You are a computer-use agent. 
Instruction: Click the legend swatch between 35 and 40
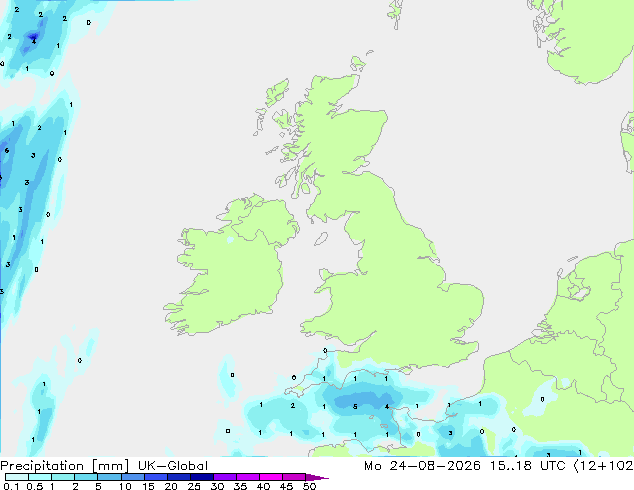pos(248,477)
